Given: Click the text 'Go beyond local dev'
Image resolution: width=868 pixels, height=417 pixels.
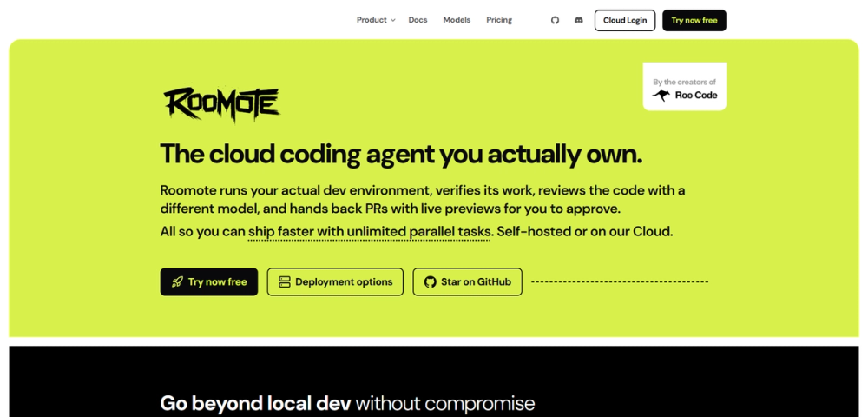Looking at the screenshot, I should (x=255, y=403).
